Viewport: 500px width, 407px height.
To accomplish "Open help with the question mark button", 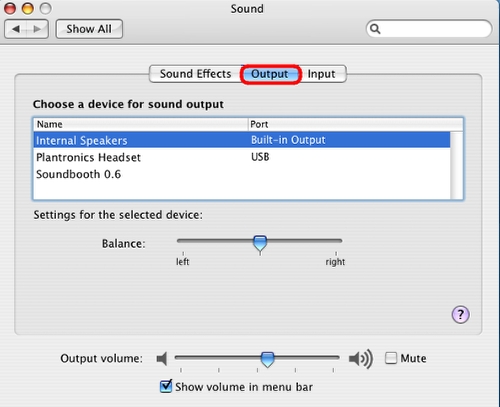I will pyautogui.click(x=460, y=314).
